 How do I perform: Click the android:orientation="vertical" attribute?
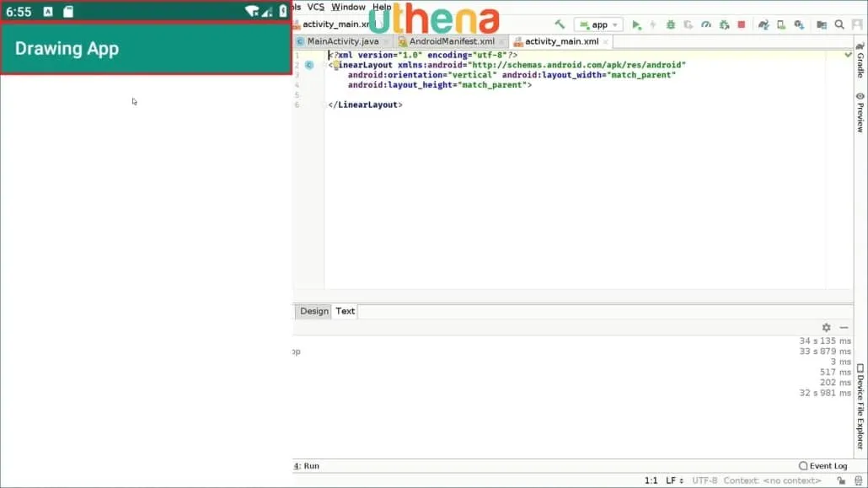[x=422, y=75]
